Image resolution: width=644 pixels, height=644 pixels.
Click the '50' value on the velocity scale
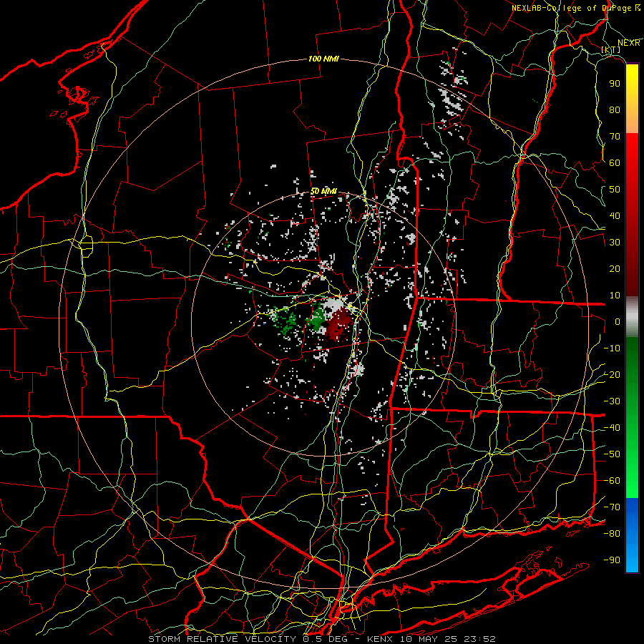pyautogui.click(x=615, y=190)
